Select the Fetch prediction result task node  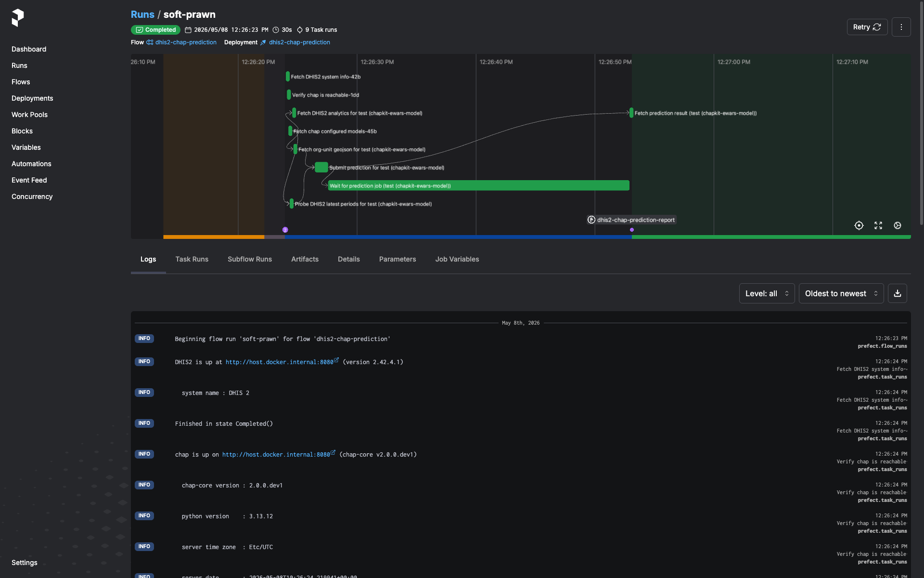(x=631, y=113)
